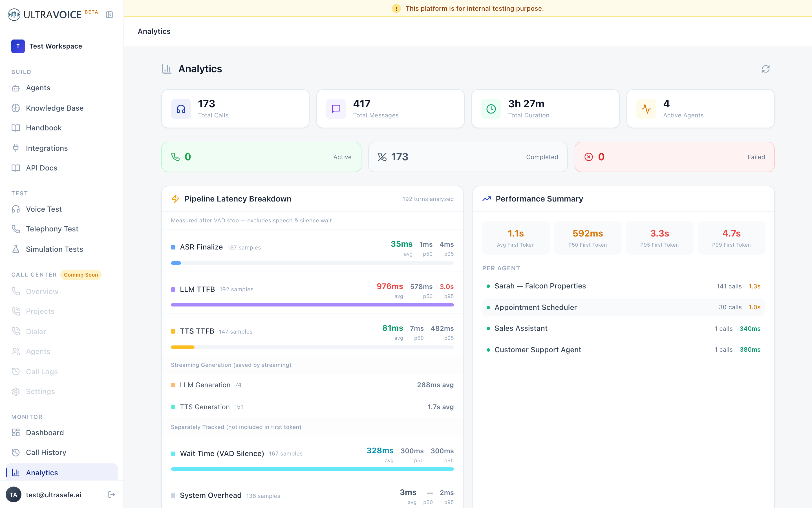Select Sarah — Falcon Properties agent row
812x508 pixels.
click(x=623, y=286)
